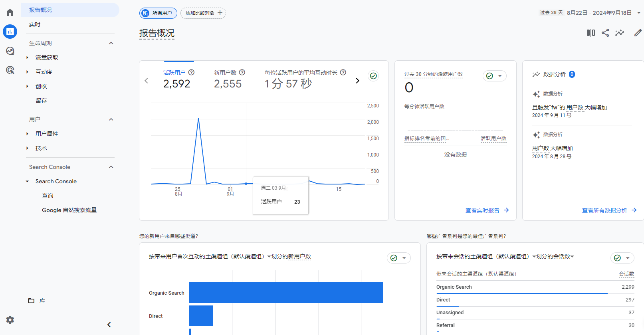Screen dimensions: 644x335
Task: Collapse the report navigation panel
Action: click(109, 325)
